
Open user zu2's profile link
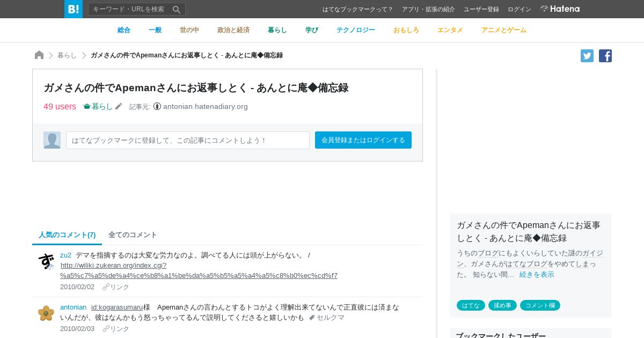[x=65, y=255]
